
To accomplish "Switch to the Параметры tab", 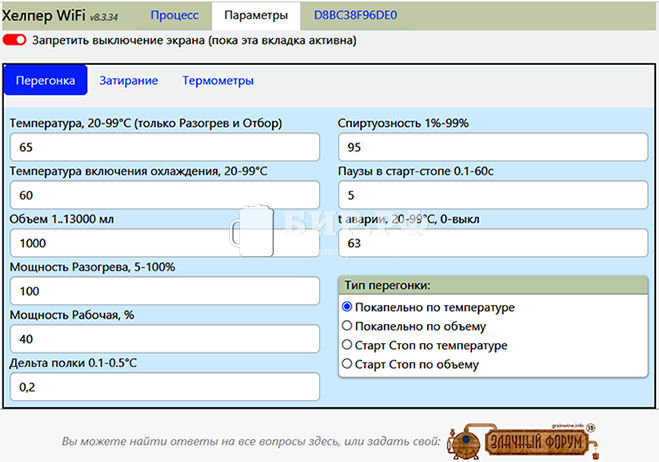I will tap(256, 16).
